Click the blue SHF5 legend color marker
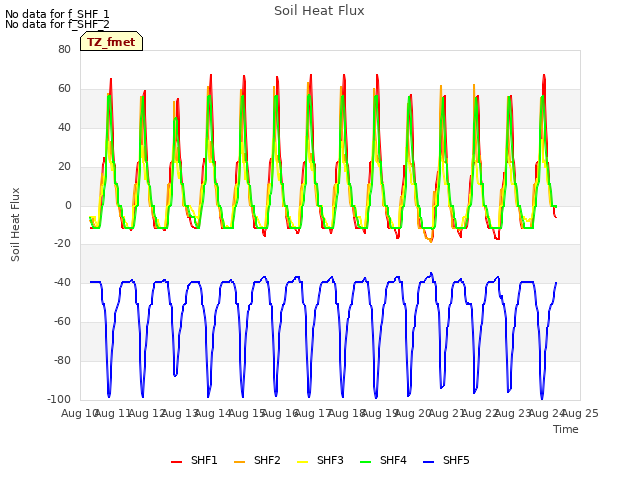The width and height of the screenshot is (640, 480). [428, 462]
